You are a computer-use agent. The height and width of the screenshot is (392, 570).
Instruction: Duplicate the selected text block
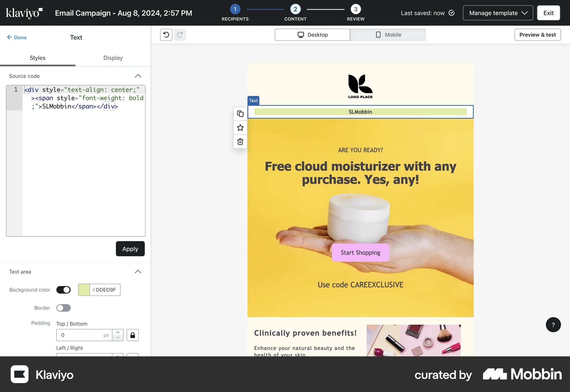[x=240, y=114]
